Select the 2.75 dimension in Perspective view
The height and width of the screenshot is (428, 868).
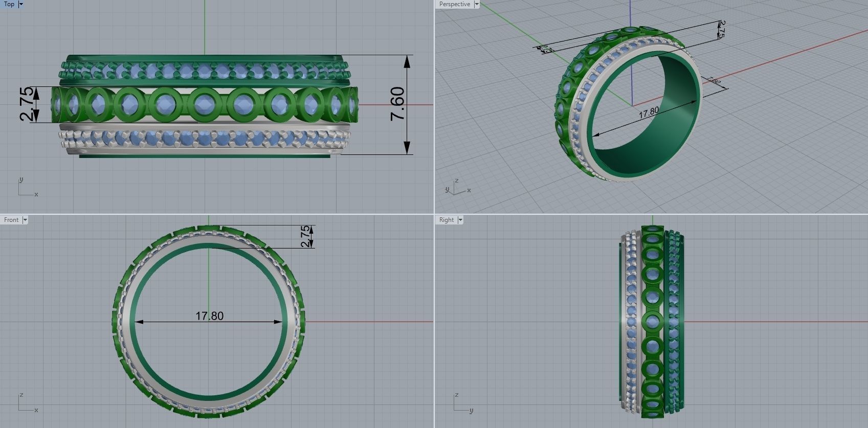pyautogui.click(x=721, y=30)
